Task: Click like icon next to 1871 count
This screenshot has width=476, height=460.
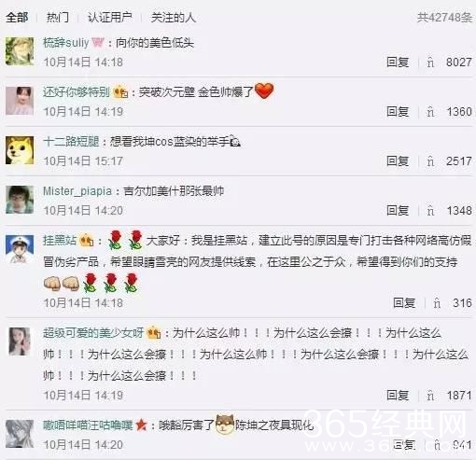Action: coord(430,396)
